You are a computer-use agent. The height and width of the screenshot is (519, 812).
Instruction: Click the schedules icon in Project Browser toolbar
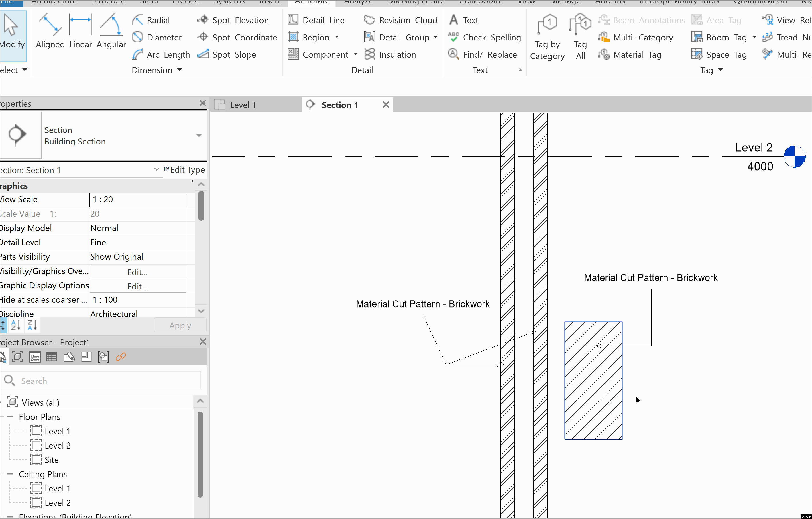coord(52,357)
